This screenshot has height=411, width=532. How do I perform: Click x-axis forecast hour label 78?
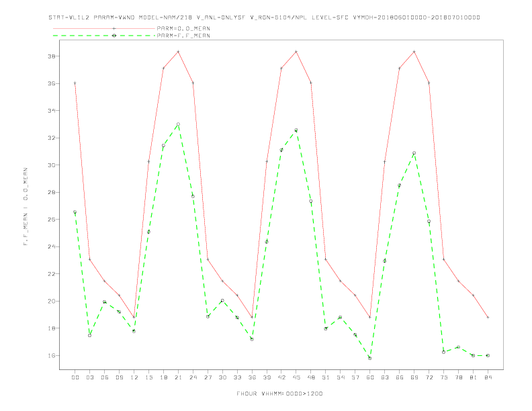pos(458,377)
